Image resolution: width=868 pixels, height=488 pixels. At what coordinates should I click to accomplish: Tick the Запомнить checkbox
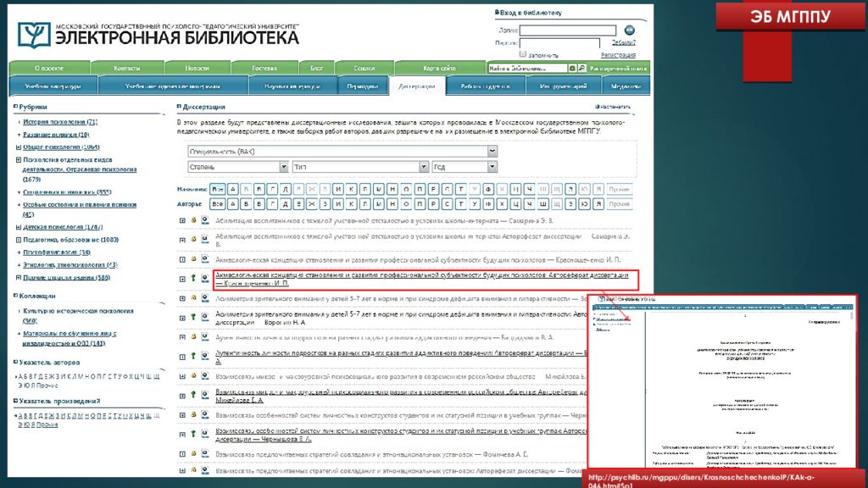[x=522, y=54]
